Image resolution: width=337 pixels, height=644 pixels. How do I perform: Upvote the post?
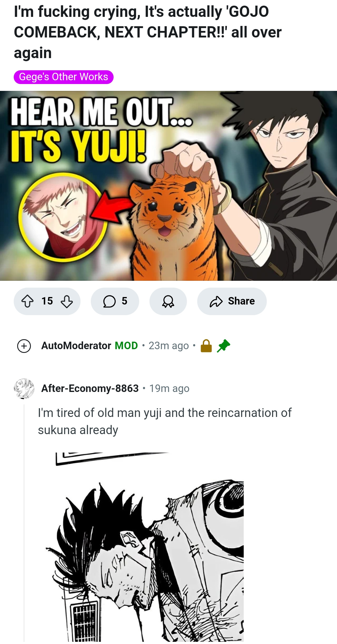coord(27,301)
